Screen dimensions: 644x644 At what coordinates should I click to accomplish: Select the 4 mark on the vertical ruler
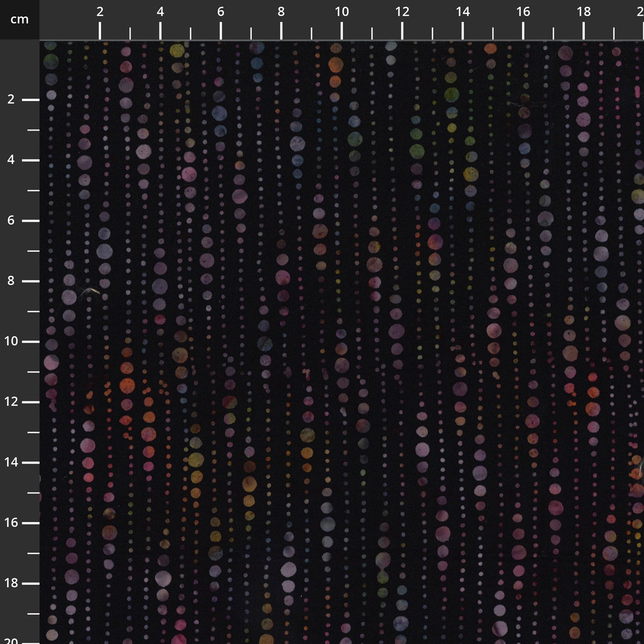coord(11,160)
